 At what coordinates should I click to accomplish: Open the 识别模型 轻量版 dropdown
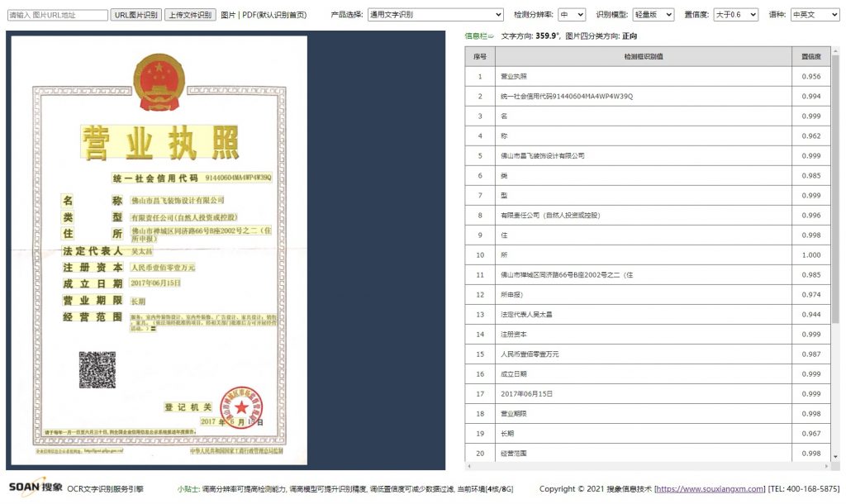click(x=654, y=15)
